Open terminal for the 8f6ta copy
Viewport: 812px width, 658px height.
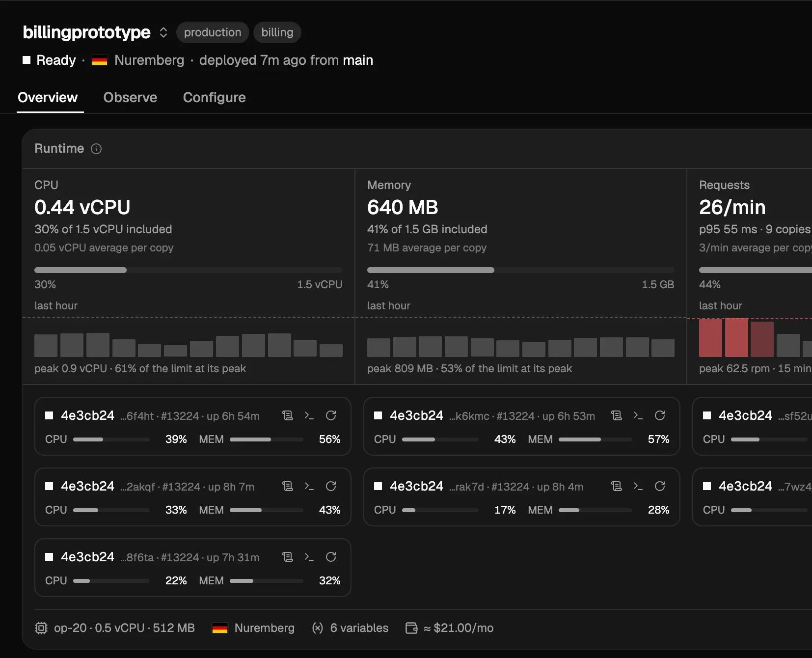(x=309, y=557)
